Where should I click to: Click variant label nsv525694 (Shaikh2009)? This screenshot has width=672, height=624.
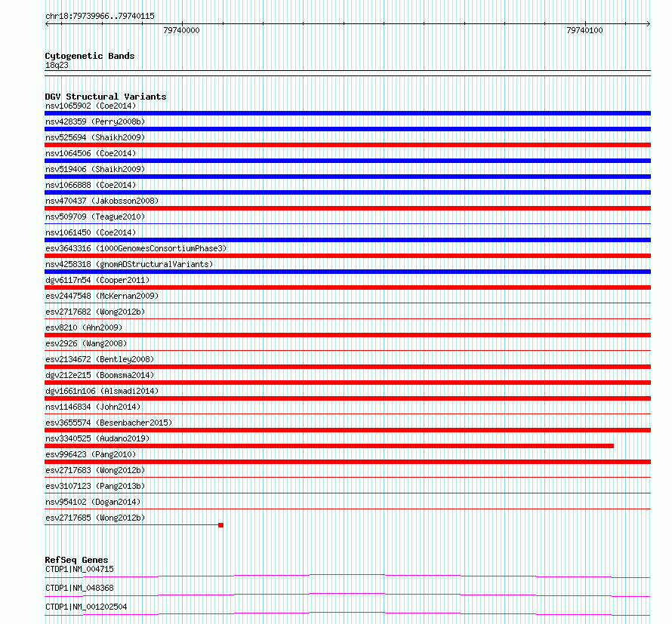click(95, 137)
